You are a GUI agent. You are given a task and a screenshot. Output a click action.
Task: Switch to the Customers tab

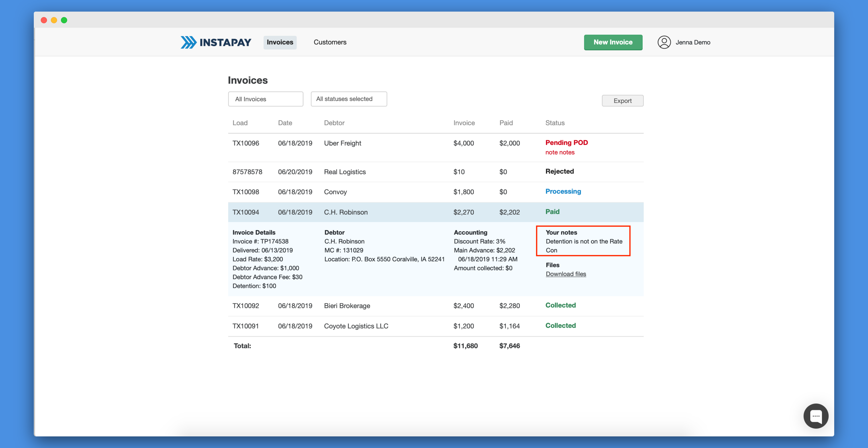[330, 42]
